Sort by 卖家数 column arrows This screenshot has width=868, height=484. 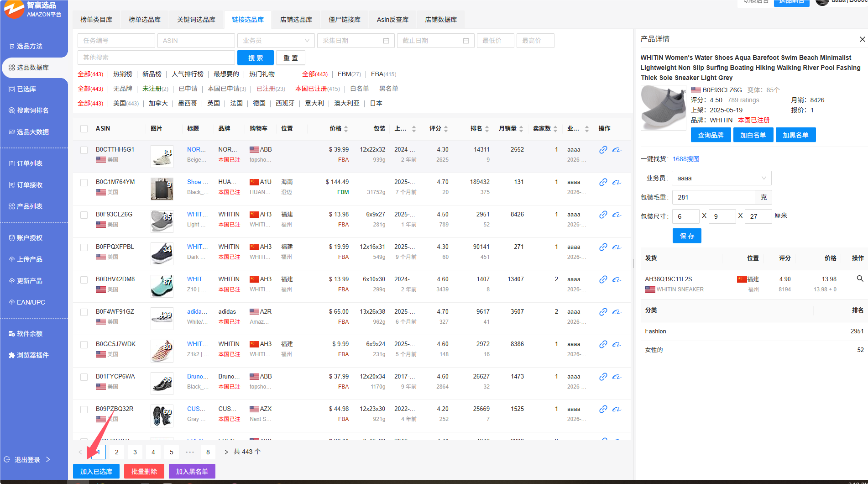pos(555,129)
